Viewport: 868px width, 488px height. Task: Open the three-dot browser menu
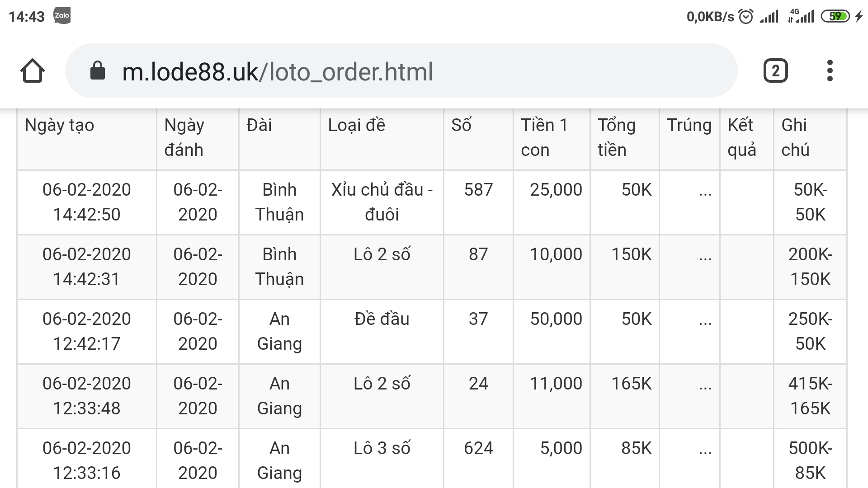click(x=830, y=71)
